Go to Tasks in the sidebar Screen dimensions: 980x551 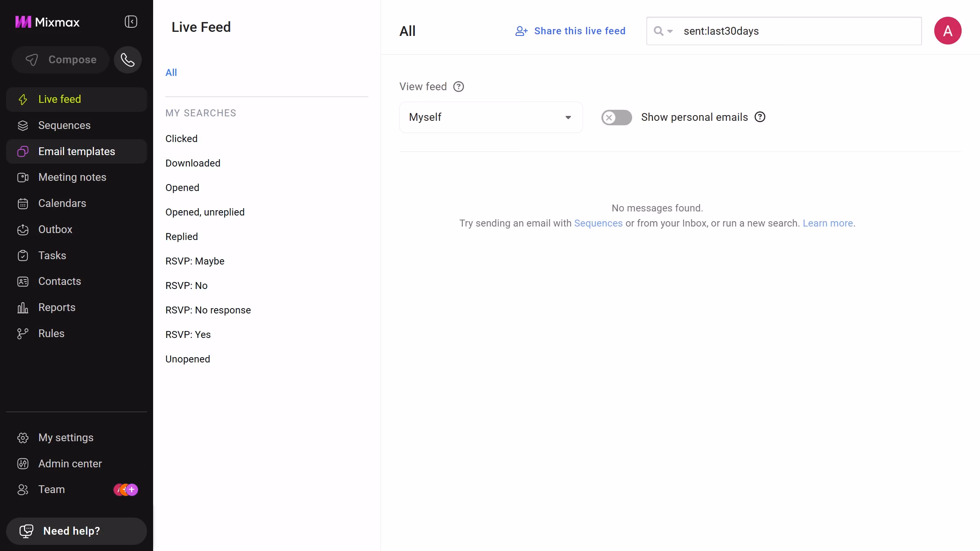[x=77, y=256]
